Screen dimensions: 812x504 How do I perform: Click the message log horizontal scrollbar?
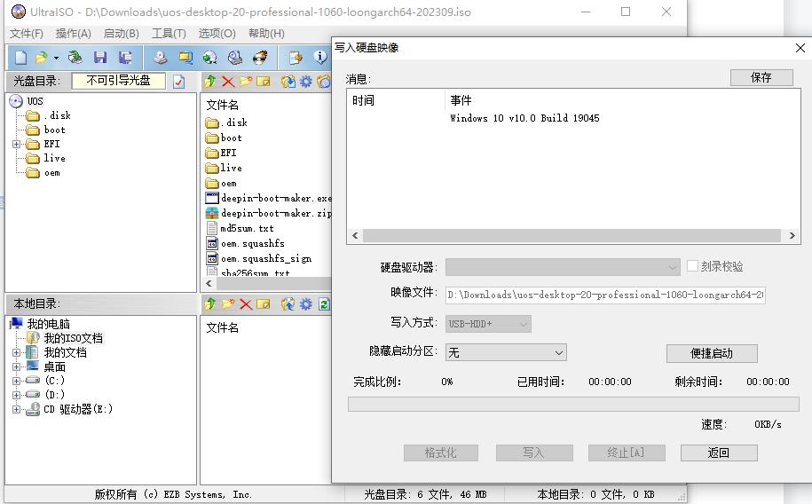click(x=573, y=236)
